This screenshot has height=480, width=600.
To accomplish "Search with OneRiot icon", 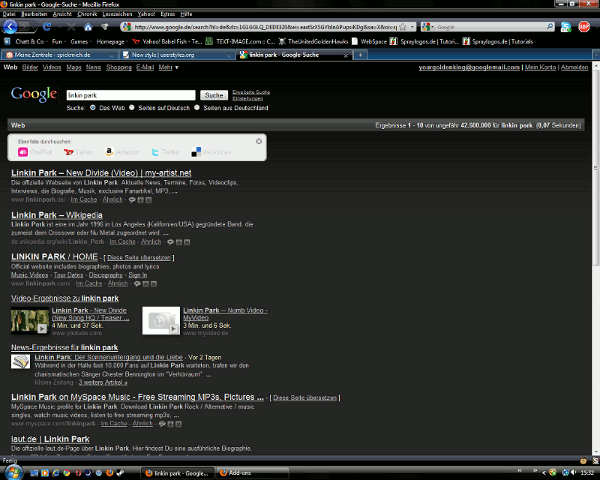I will (23, 152).
